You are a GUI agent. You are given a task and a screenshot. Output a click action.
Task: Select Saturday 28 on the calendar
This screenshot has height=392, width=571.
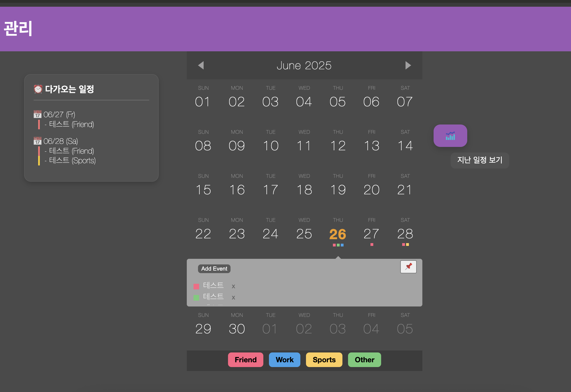point(405,234)
